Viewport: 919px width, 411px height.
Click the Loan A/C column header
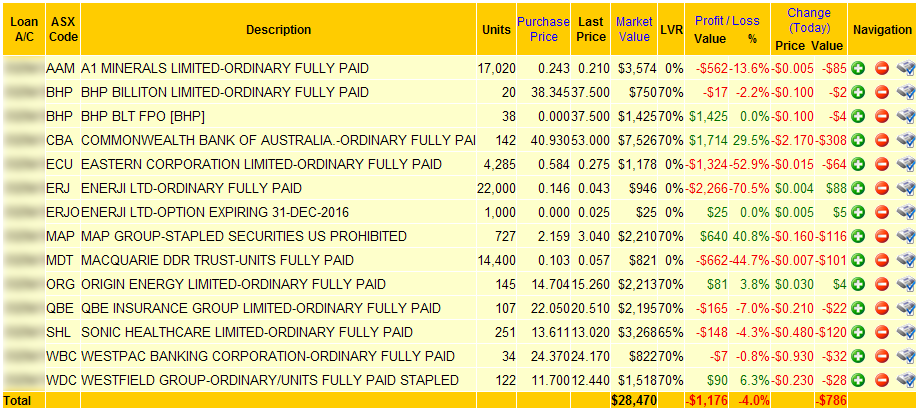24,29
